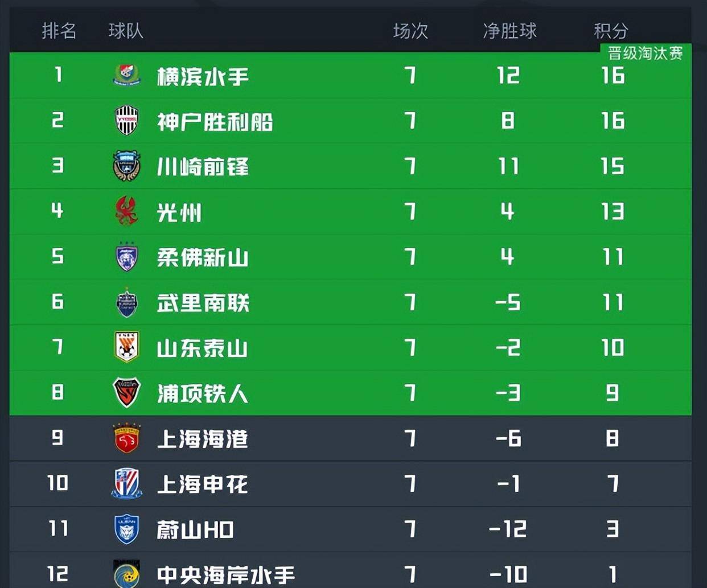Click the Shanghai Shenhua (上海申花) crest
Screen dimensions: 707x588
126,484
